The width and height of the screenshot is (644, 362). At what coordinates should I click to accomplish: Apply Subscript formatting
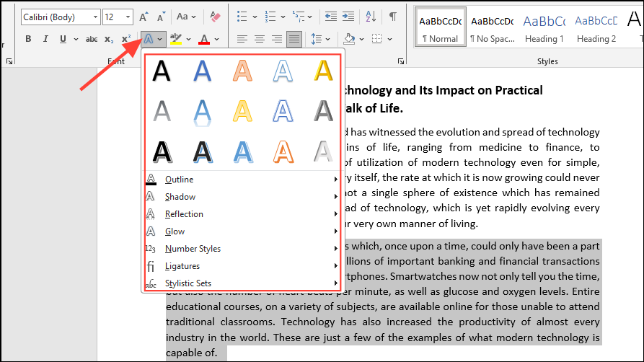pos(109,39)
